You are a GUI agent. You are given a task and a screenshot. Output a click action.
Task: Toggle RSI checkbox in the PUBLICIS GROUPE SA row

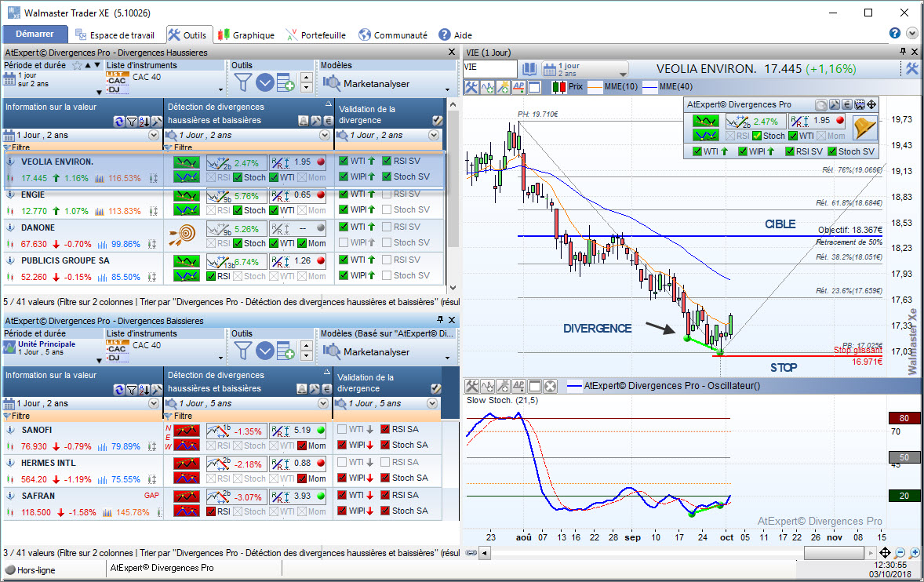(211, 276)
